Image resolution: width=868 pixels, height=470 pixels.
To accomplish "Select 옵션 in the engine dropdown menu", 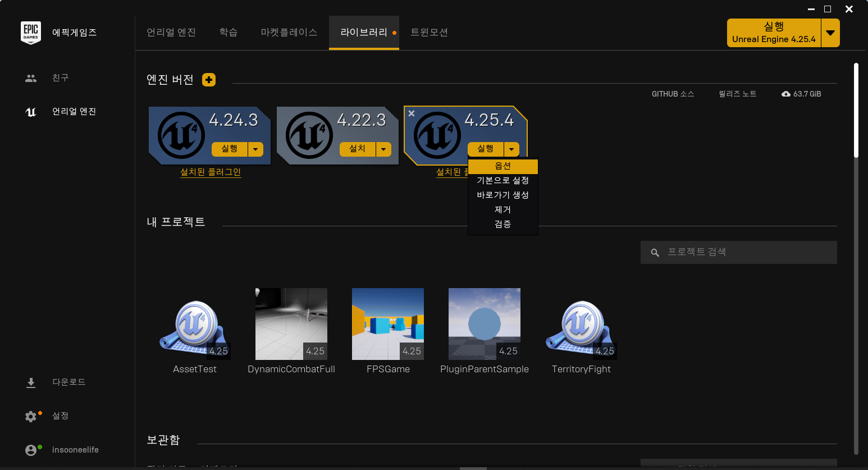I will (503, 166).
